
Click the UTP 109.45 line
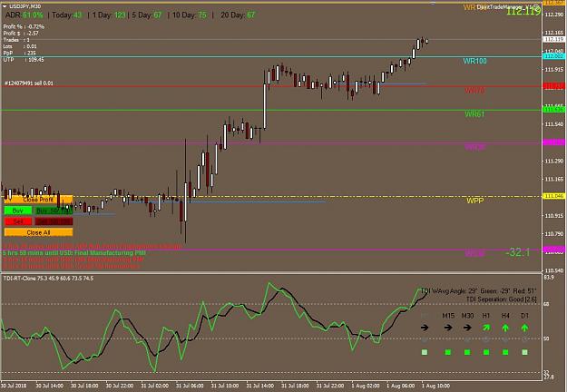click(24, 59)
